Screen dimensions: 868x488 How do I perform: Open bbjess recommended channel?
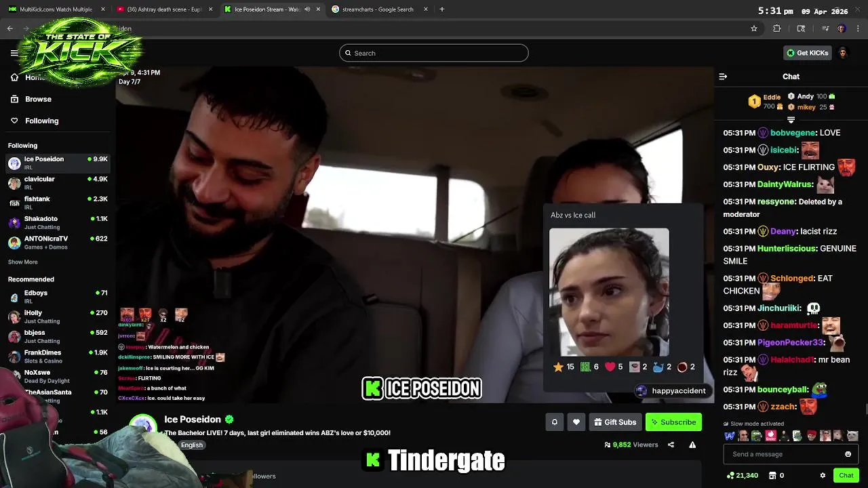pyautogui.click(x=58, y=336)
